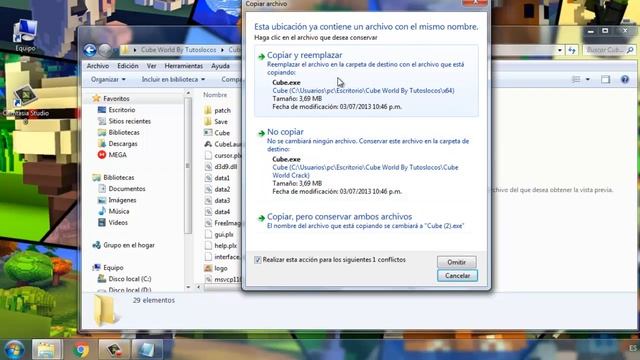The image size is (640, 360).
Task: Click the Omitir button
Action: pos(456,262)
